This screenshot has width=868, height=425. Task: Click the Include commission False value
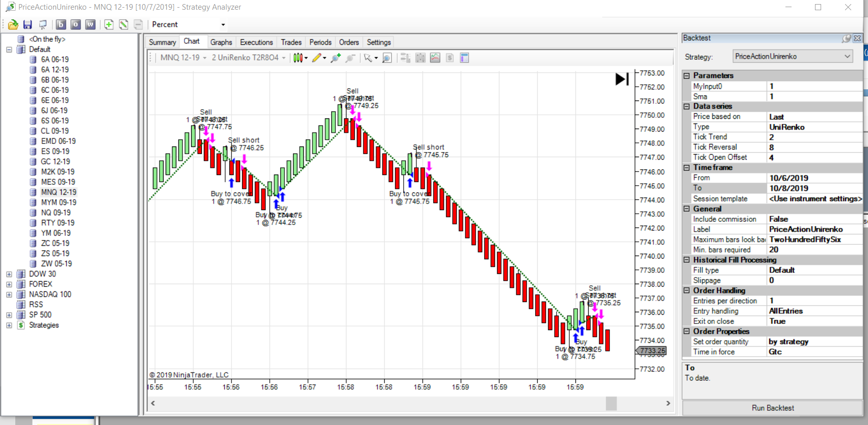814,219
